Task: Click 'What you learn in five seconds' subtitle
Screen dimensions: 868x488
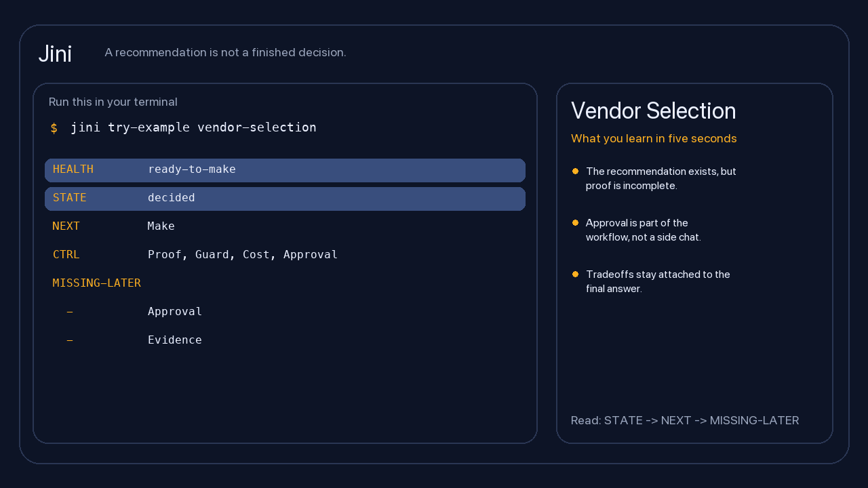Action: [654, 138]
